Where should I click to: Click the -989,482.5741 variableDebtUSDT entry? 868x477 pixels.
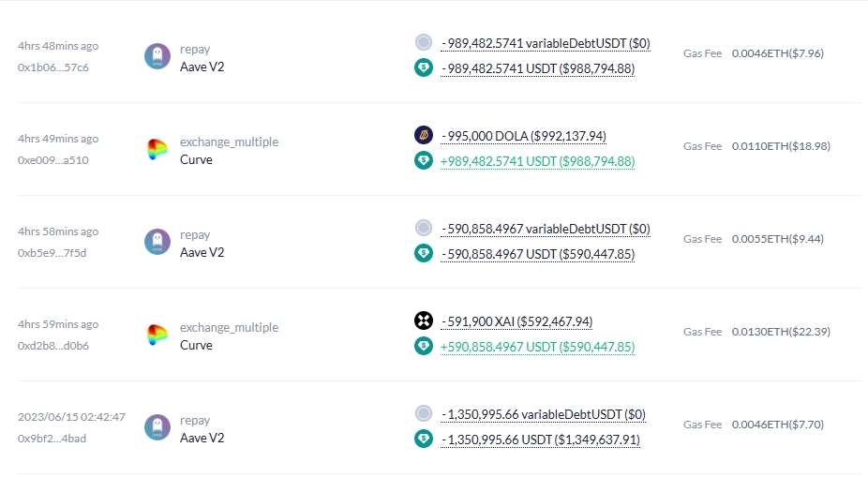click(x=546, y=43)
